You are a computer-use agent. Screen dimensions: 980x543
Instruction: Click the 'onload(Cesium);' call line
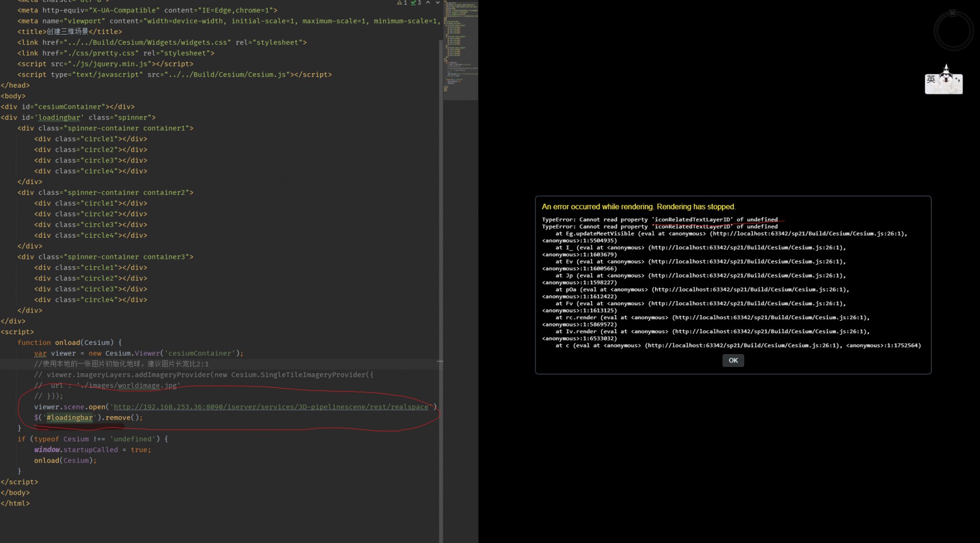click(66, 460)
